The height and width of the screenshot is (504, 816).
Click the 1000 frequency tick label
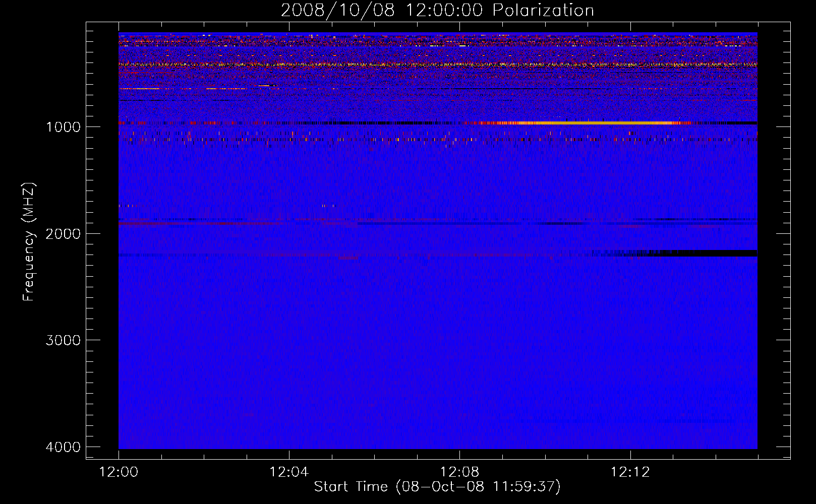pos(63,127)
